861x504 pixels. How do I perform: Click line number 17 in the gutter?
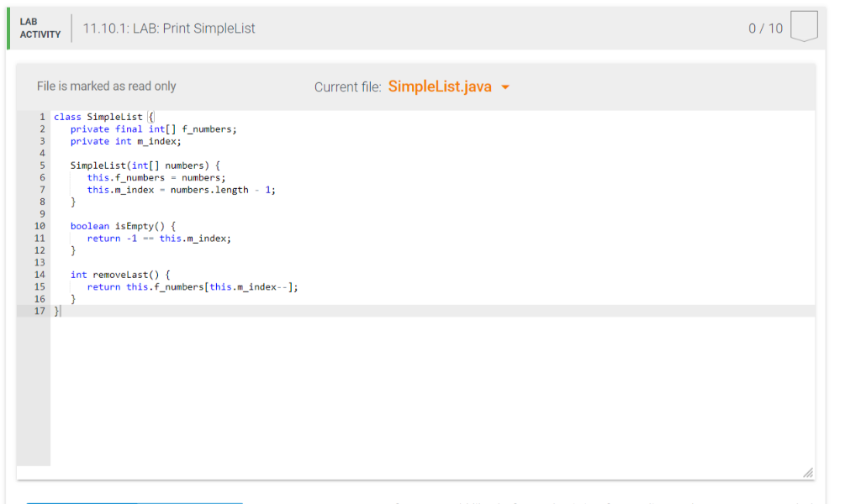click(40, 311)
